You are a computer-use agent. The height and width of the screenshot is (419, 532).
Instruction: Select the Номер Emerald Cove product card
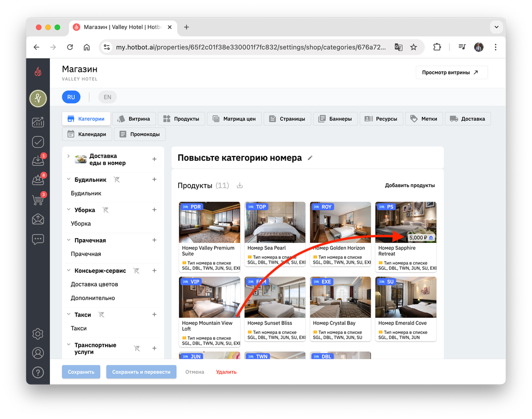[406, 309]
